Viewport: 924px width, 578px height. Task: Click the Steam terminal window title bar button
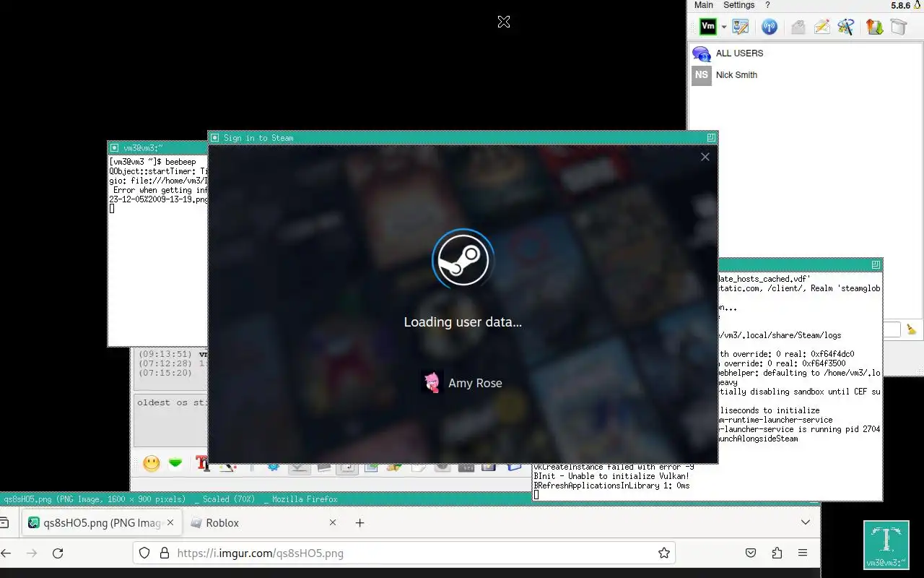(876, 265)
